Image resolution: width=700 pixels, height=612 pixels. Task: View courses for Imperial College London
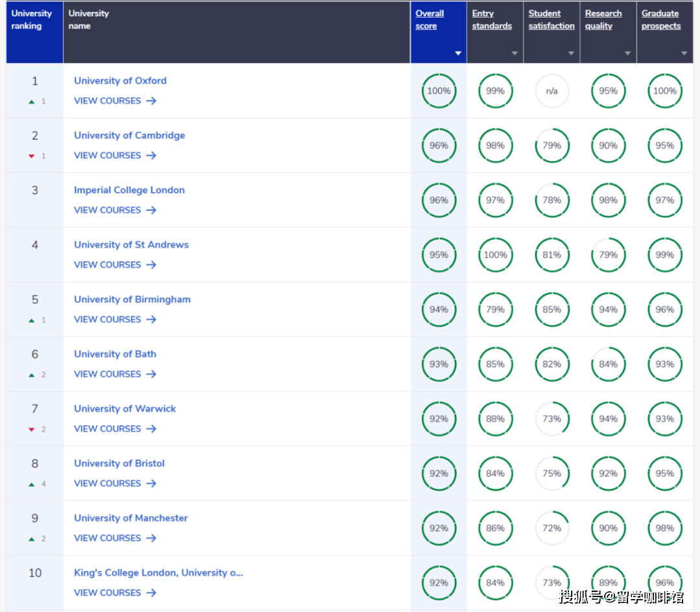click(115, 210)
